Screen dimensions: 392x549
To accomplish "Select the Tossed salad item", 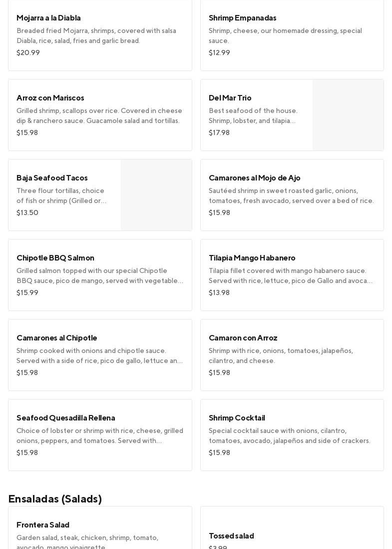I will tap(292, 536).
